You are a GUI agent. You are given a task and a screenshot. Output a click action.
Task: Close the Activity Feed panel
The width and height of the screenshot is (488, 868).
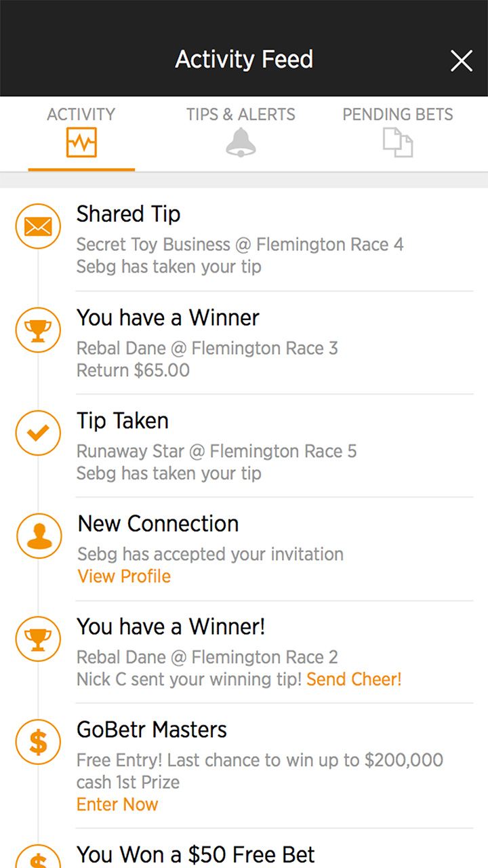[461, 61]
